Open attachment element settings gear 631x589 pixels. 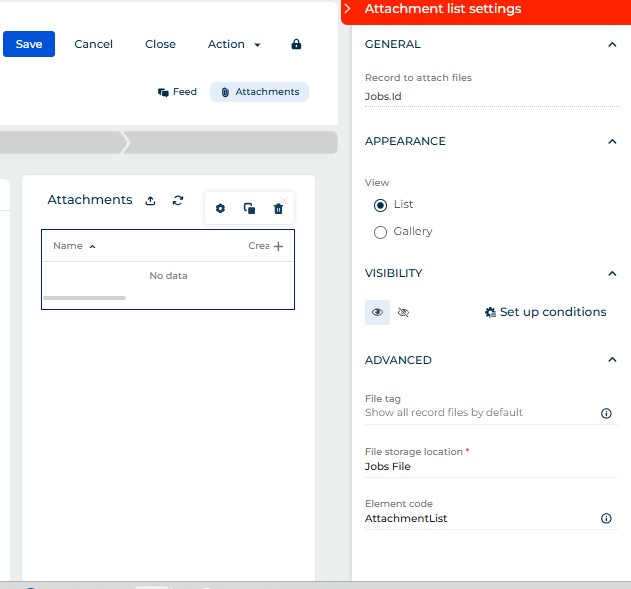(x=221, y=208)
